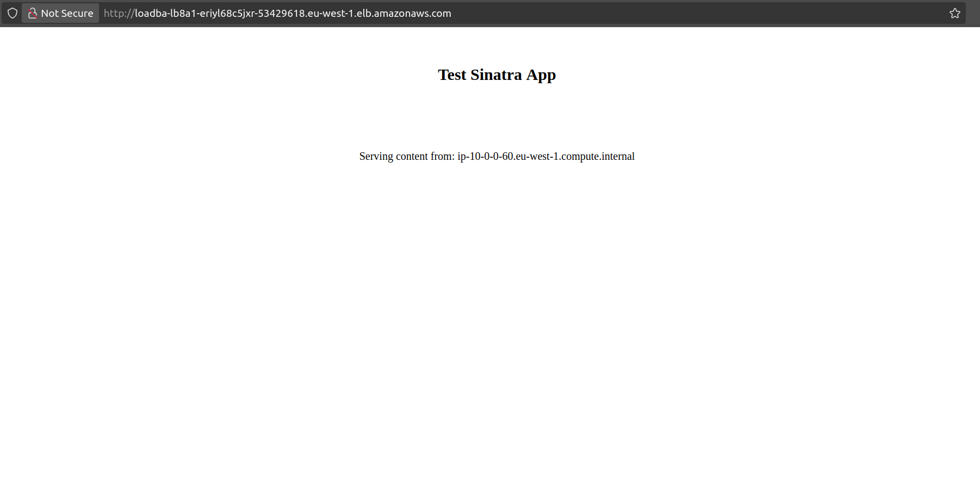Click the tracking protection shield icon
Image resolution: width=980 pixels, height=491 pixels.
click(x=13, y=13)
